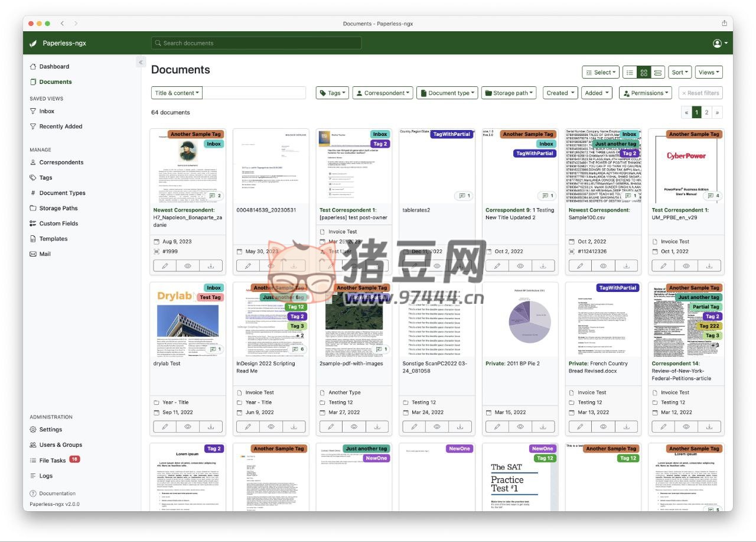This screenshot has height=542, width=756.
Task: Open the Inbox saved view
Action: (47, 111)
